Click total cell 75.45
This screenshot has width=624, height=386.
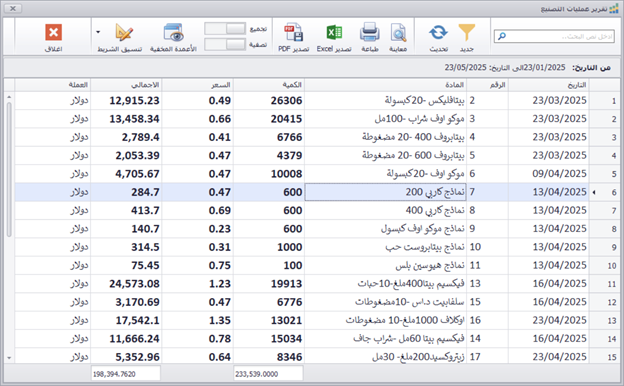126,265
